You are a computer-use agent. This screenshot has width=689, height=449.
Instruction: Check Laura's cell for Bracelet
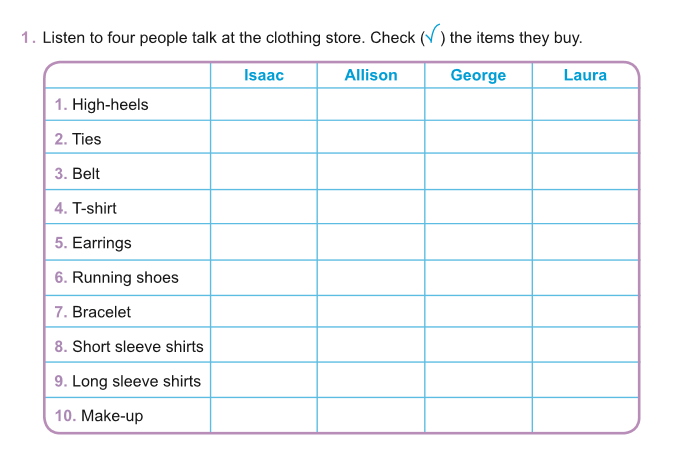tap(585, 312)
